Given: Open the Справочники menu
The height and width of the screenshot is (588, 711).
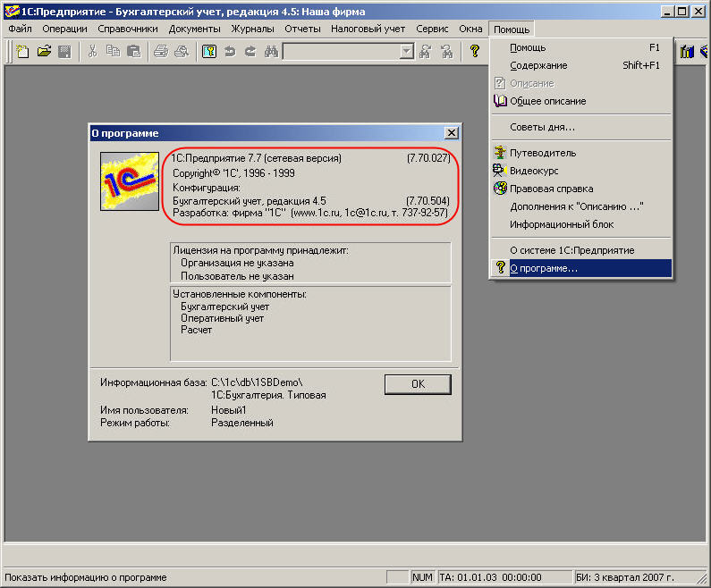Looking at the screenshot, I should 128,29.
